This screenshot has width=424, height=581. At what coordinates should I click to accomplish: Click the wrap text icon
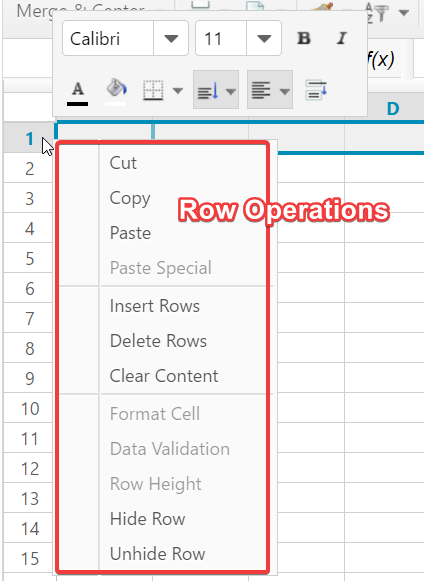click(316, 90)
